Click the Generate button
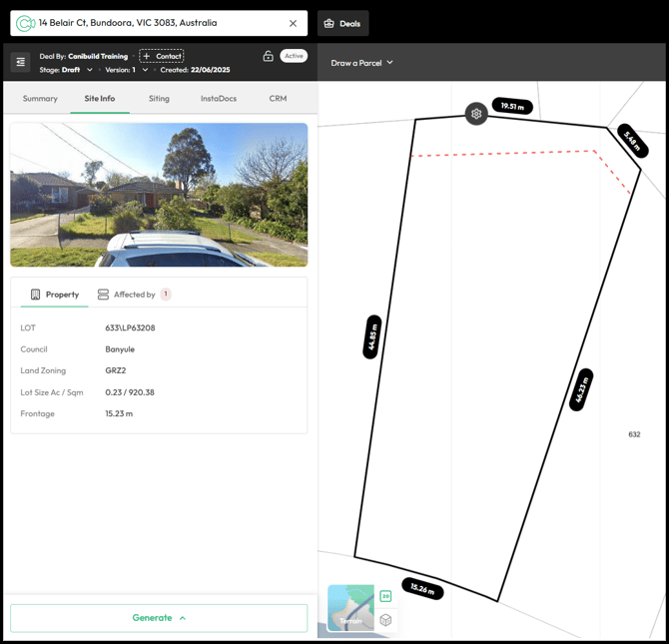Image resolution: width=669 pixels, height=644 pixels. [159, 618]
